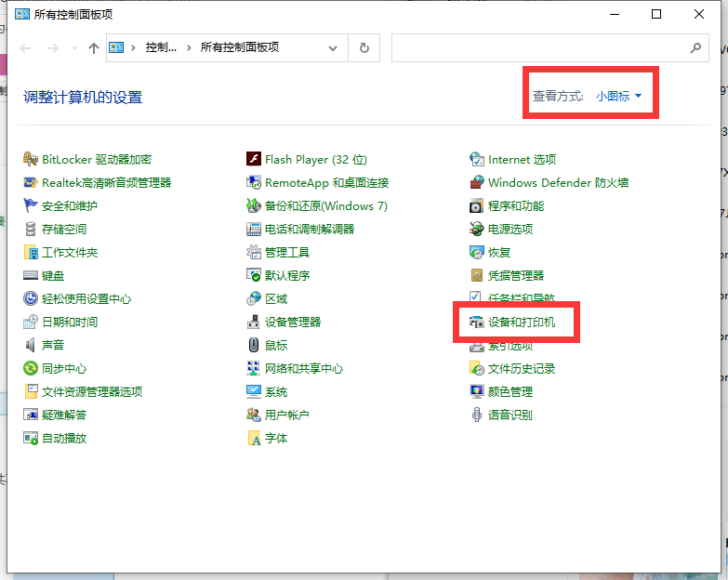Expand the chevron before 控制... breadcrumb
This screenshot has height=580, width=728.
(x=133, y=47)
